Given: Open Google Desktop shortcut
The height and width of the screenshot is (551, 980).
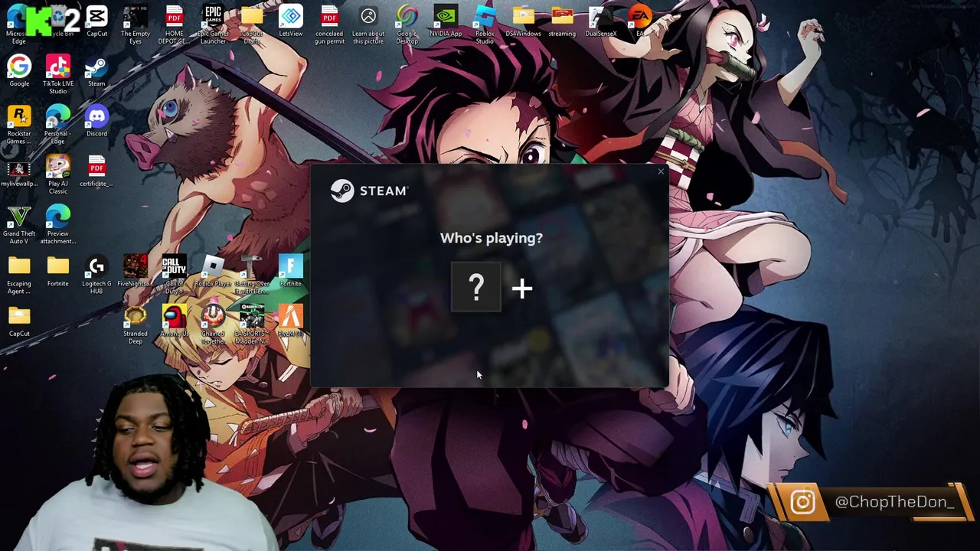Looking at the screenshot, I should coord(407,25).
